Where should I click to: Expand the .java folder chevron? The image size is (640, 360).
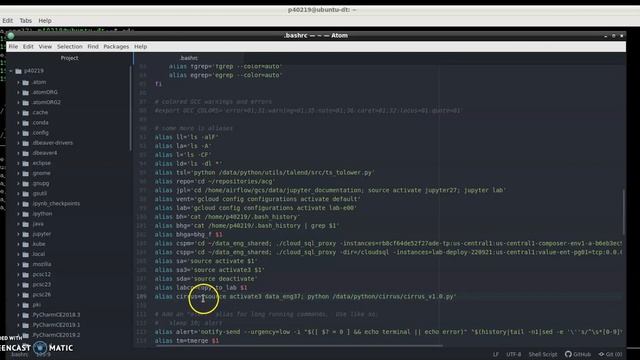pyautogui.click(x=18, y=224)
